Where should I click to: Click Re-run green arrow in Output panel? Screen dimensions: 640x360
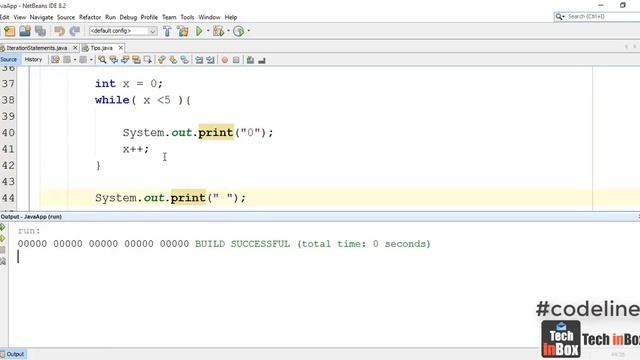coord(3,227)
